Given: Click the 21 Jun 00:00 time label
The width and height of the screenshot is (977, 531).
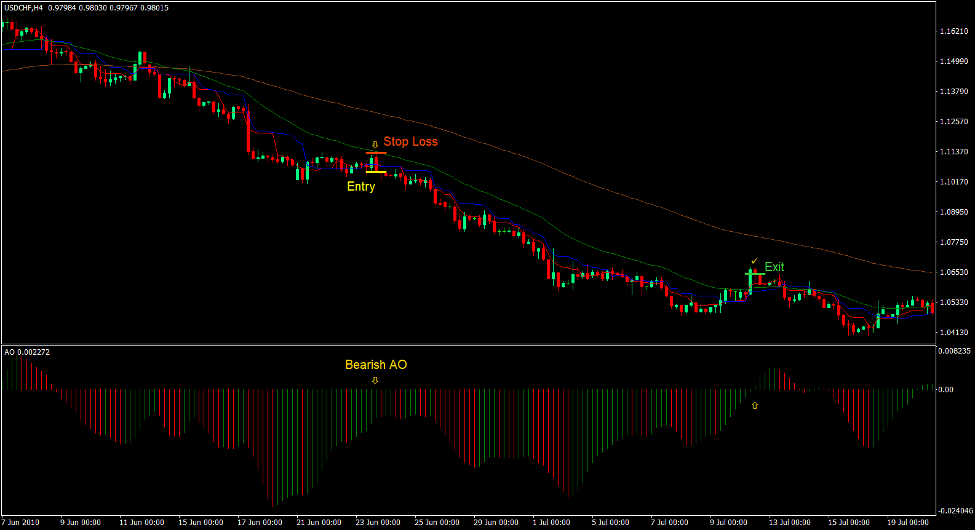Looking at the screenshot, I should (x=319, y=522).
